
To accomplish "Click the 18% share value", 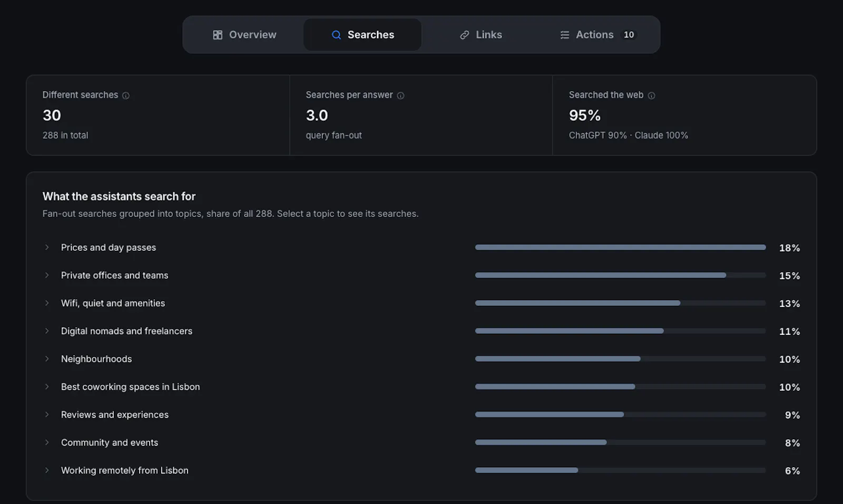I will pos(789,248).
